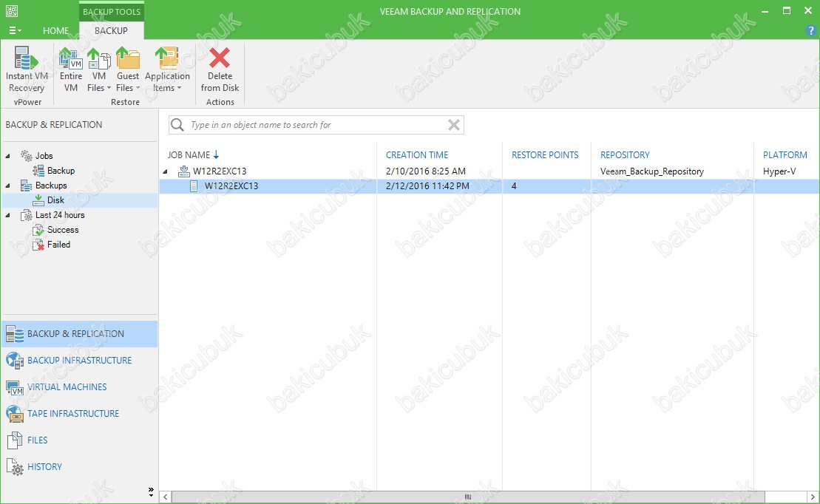Switch to the BACKUP ribbon tab
Screen dimensions: 820x504
tap(111, 31)
